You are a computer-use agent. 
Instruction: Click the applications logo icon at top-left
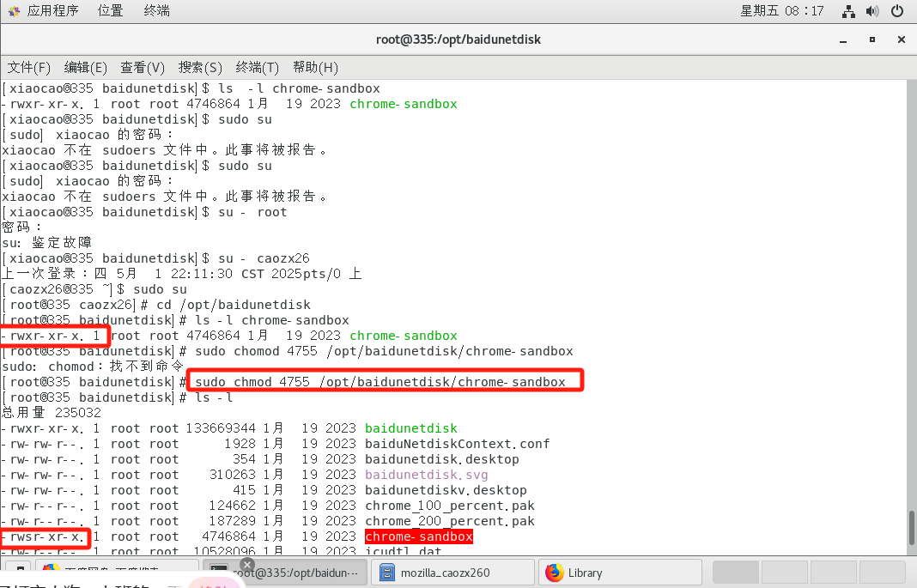[14, 11]
